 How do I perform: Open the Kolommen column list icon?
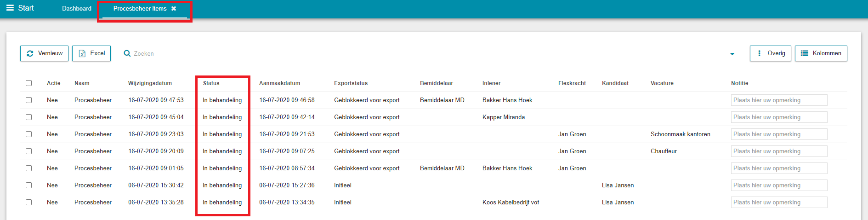pos(805,53)
